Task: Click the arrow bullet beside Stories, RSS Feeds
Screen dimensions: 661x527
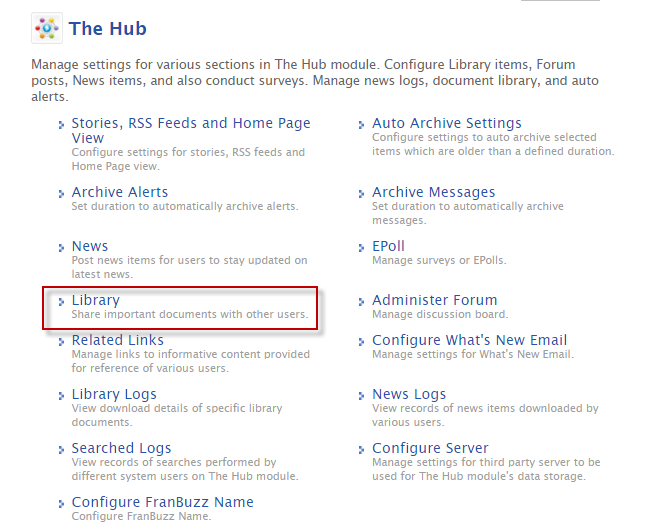Action: pos(62,124)
